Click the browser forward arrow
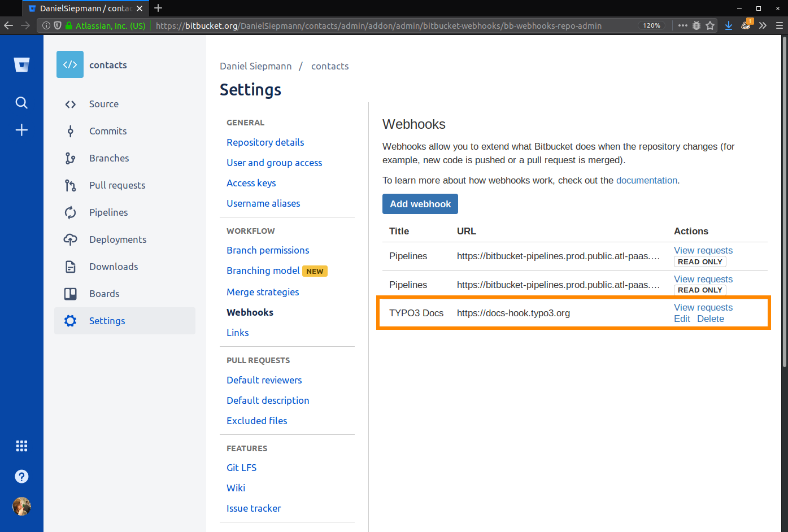 click(25, 25)
